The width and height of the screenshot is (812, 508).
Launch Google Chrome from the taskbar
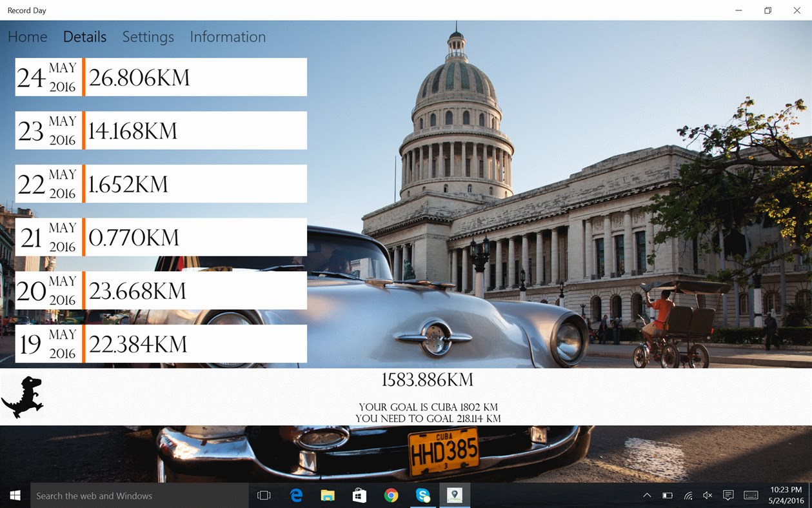coord(391,495)
